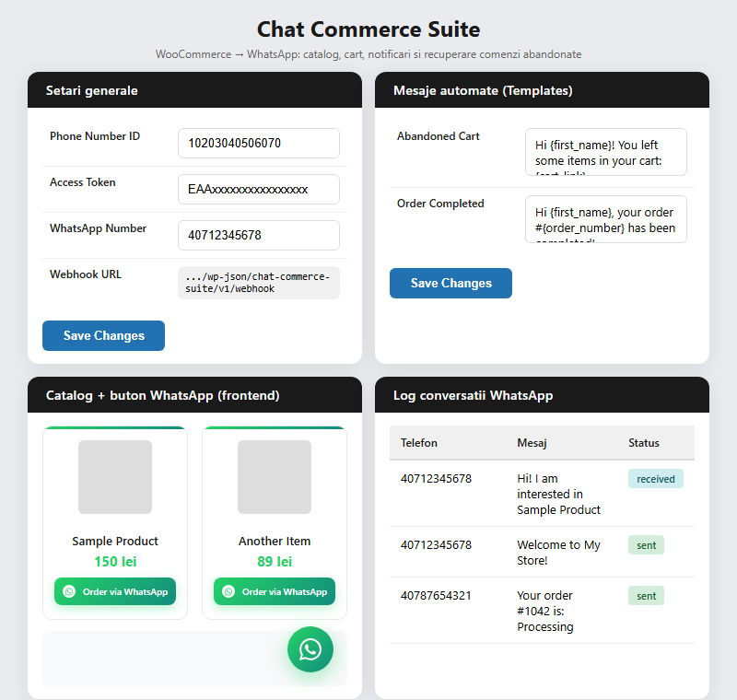737x700 pixels.
Task: Click phone 40787654321 in the log
Action: (x=436, y=595)
